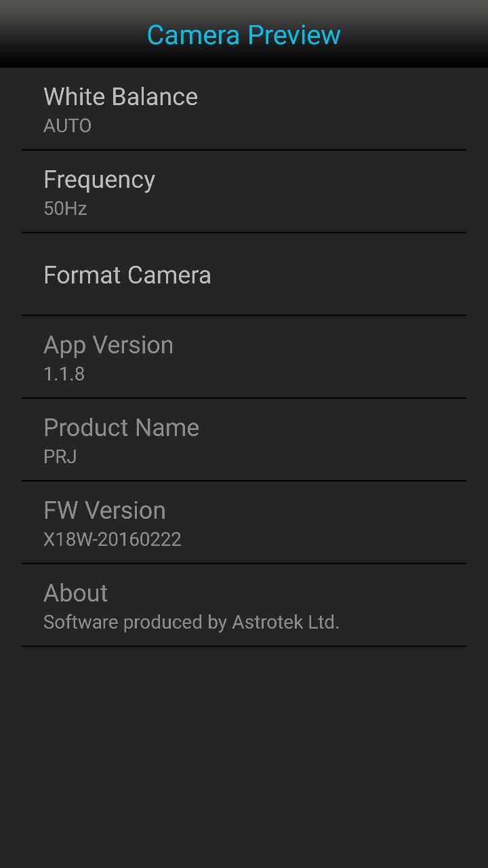Tap the 50Hz frequency value
488x868 pixels.
(65, 209)
